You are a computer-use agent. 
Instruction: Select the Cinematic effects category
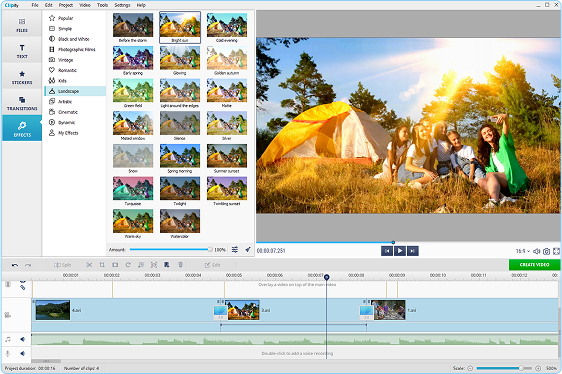tap(75, 112)
